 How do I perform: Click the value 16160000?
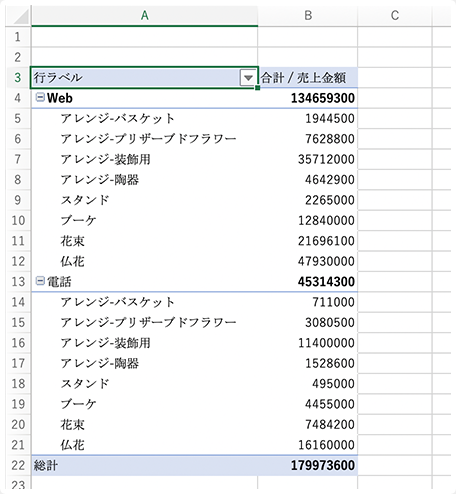[326, 445]
